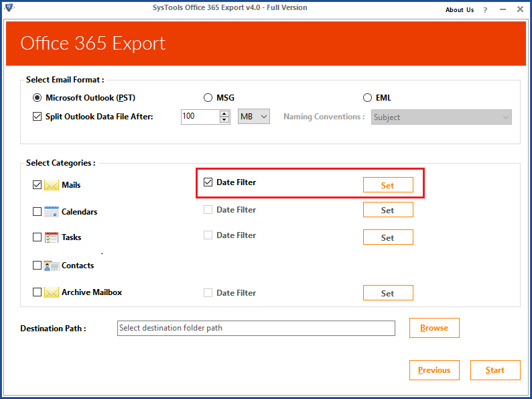The width and height of the screenshot is (532, 399).
Task: Click the SysTools logo icon in title bar
Action: [9, 7]
